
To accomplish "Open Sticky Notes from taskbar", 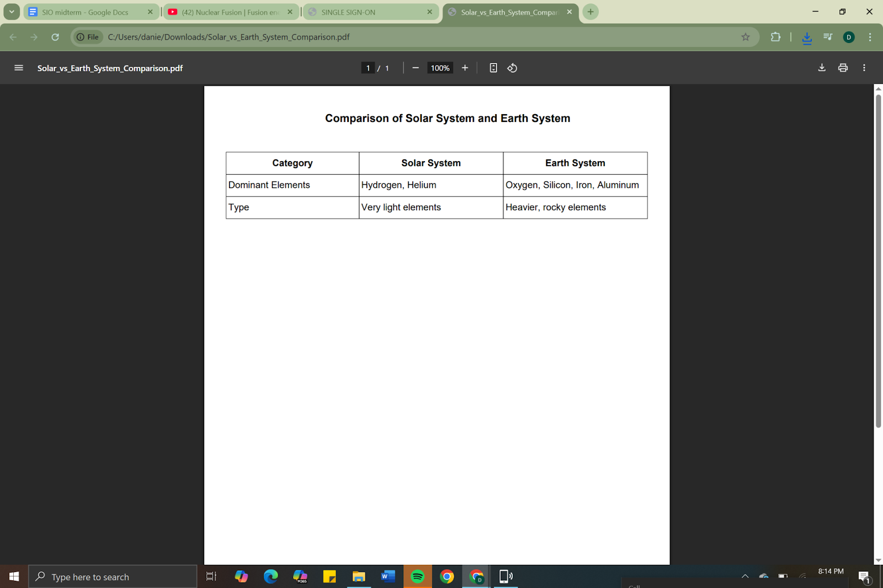I will pos(329,576).
